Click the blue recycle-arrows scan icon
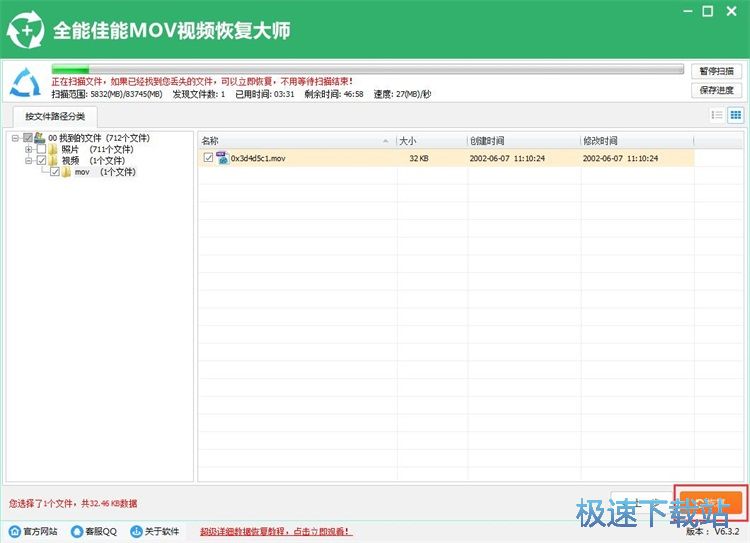 pos(25,82)
